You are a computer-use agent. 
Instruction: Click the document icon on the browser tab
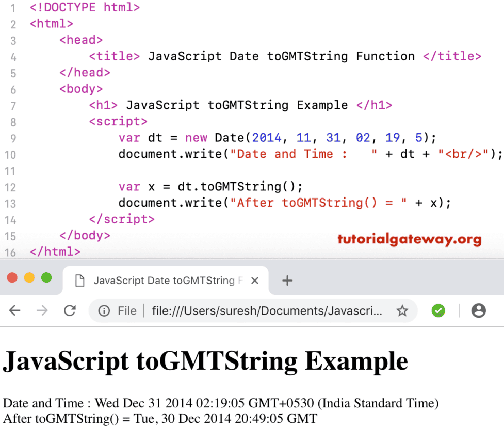click(78, 280)
